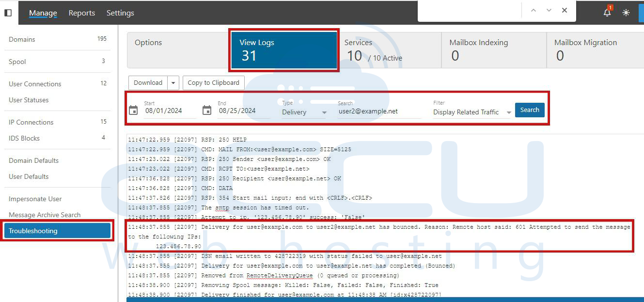Open the notifications bell
Screen dimensions: 644x302
pyautogui.click(x=607, y=13)
